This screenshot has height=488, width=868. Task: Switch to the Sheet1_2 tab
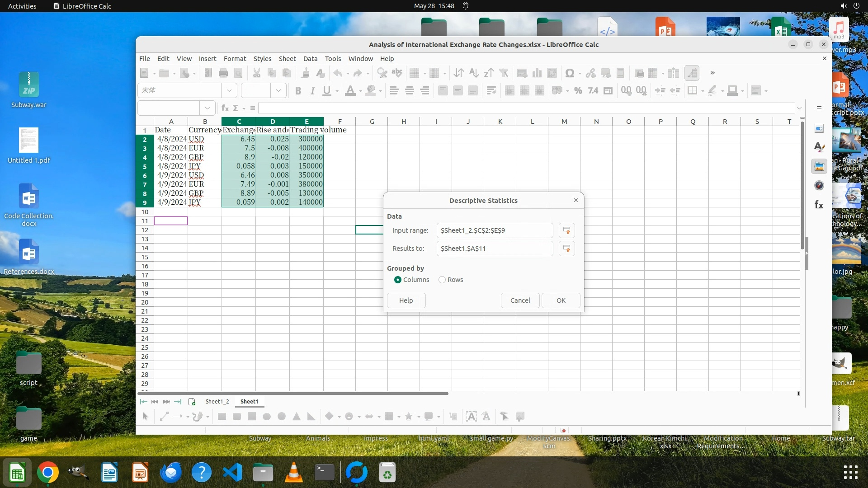pos(217,401)
